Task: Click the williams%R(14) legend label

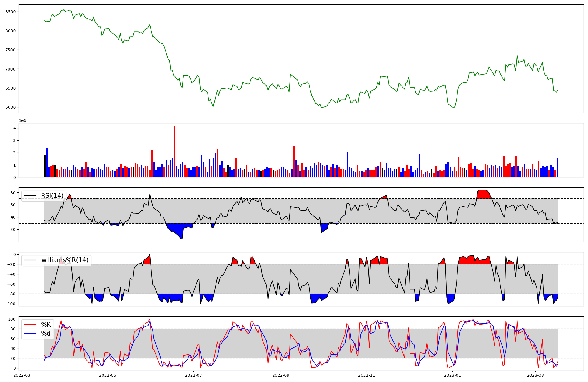Action: point(65,260)
